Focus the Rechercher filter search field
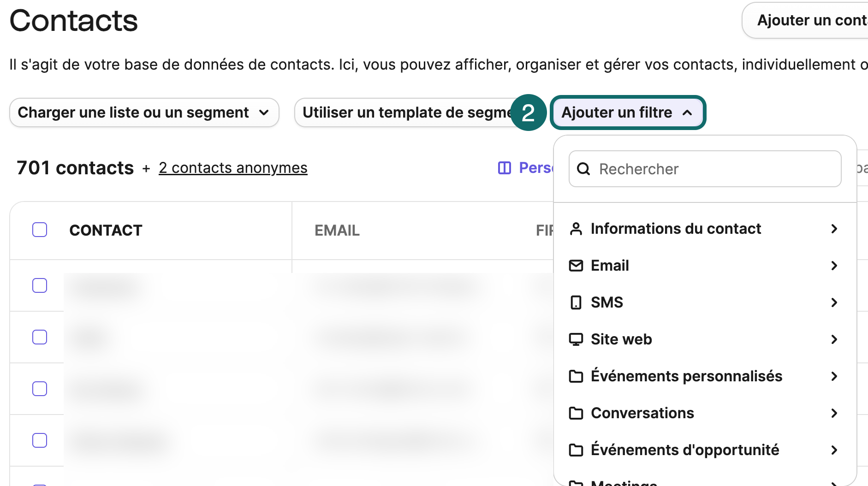868x486 pixels. pos(705,169)
